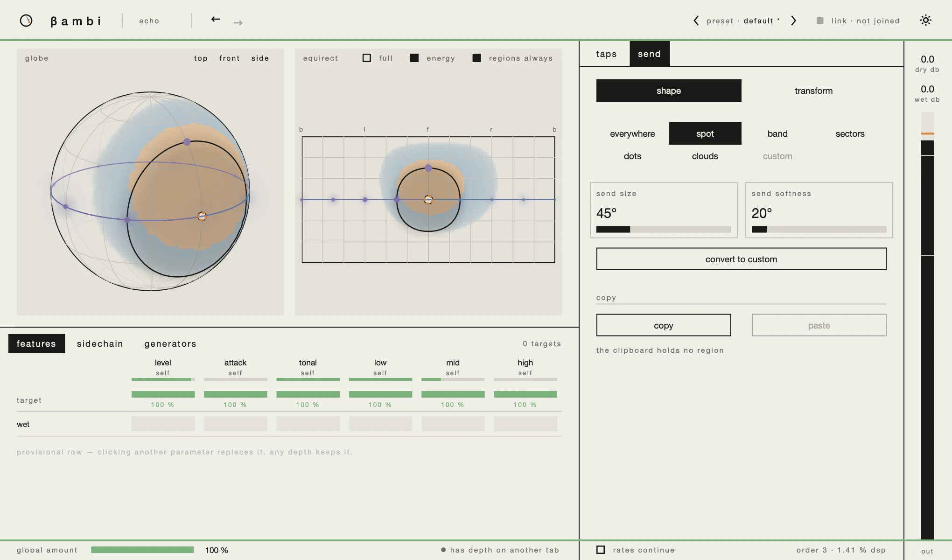Image resolution: width=952 pixels, height=560 pixels.
Task: Enable the full checkbox in equirect
Action: click(x=367, y=58)
